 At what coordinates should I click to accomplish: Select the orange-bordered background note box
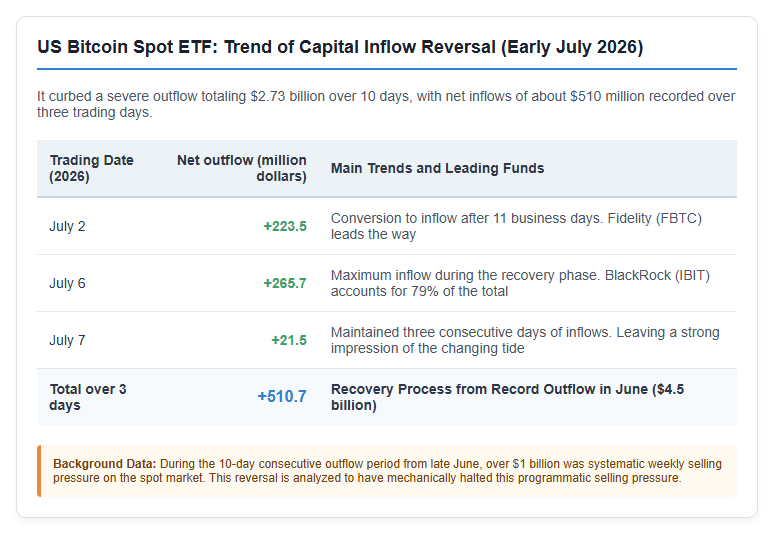[387, 471]
